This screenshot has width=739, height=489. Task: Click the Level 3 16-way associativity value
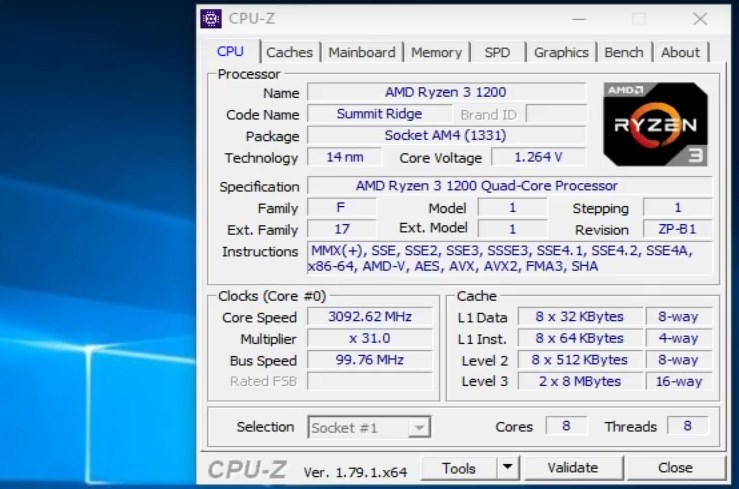coord(679,381)
